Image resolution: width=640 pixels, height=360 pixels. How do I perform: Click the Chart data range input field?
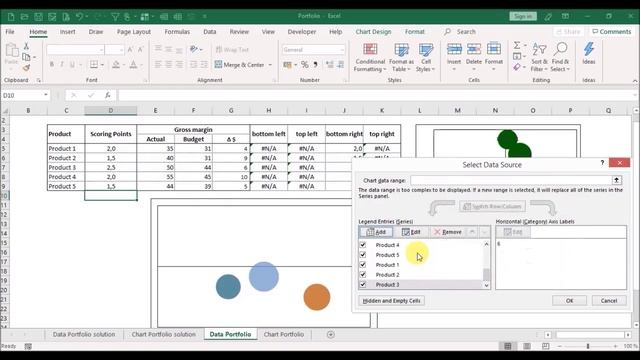pos(510,180)
